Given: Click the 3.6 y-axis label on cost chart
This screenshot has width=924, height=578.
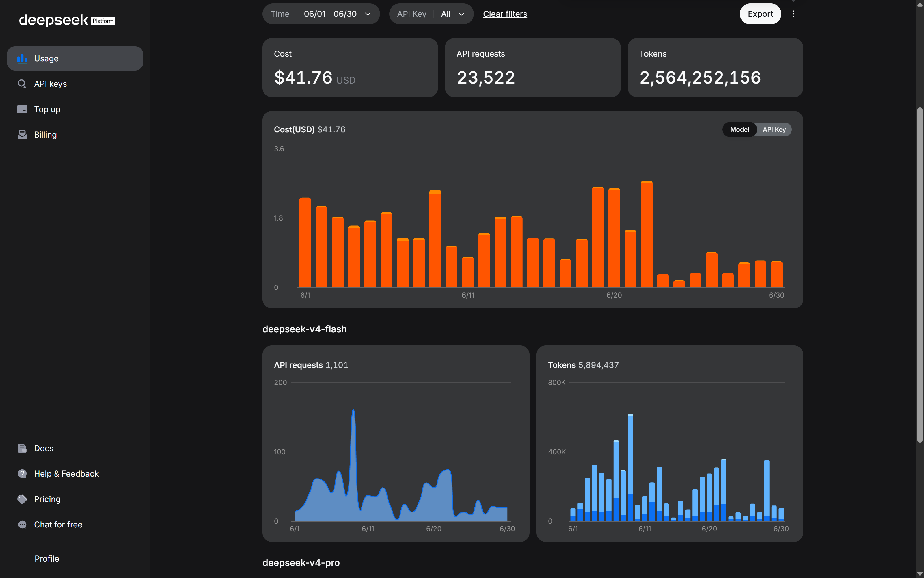Looking at the screenshot, I should [x=279, y=149].
